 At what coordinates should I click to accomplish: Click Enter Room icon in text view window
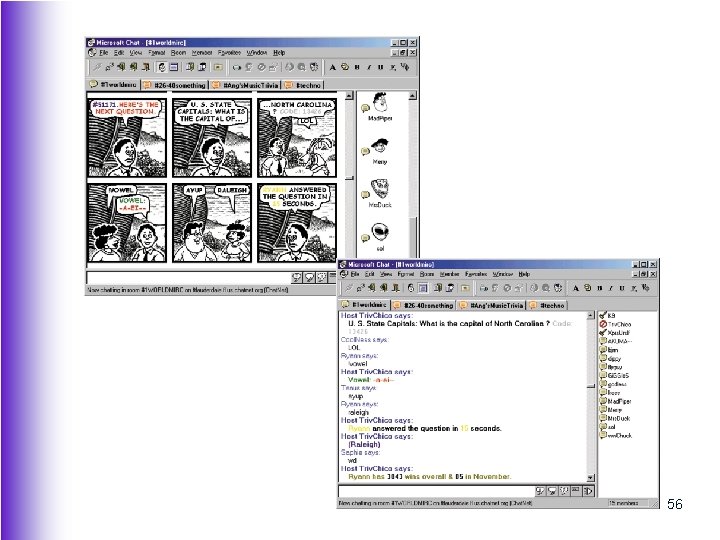pos(372,288)
